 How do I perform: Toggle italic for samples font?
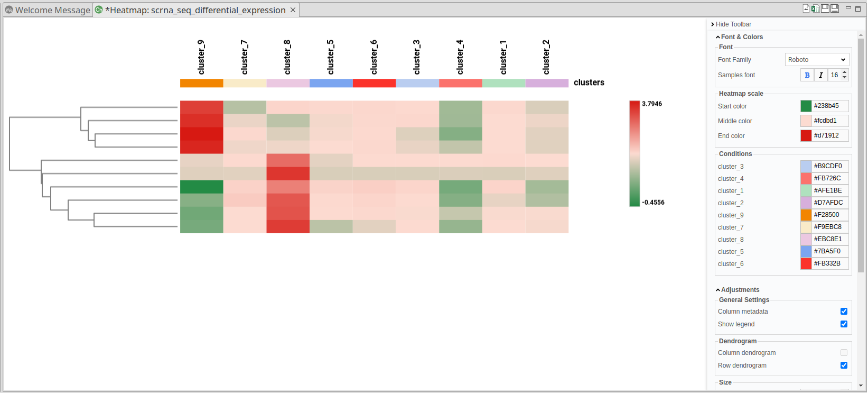click(820, 75)
